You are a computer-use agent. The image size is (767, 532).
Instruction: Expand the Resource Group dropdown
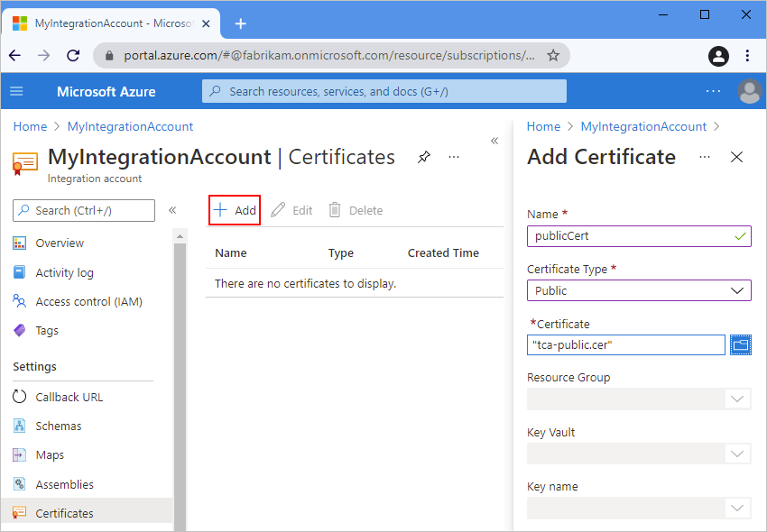pyautogui.click(x=736, y=399)
